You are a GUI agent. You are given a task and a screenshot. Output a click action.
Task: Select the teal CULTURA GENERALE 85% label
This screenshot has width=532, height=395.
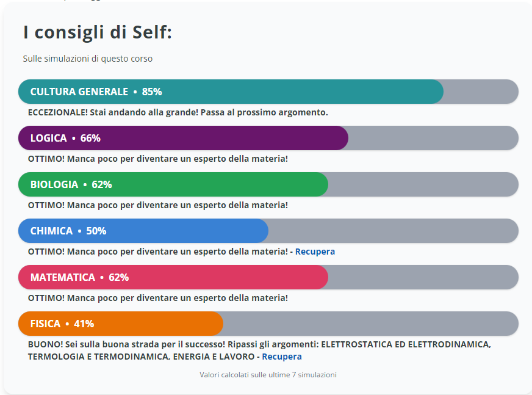coord(96,92)
